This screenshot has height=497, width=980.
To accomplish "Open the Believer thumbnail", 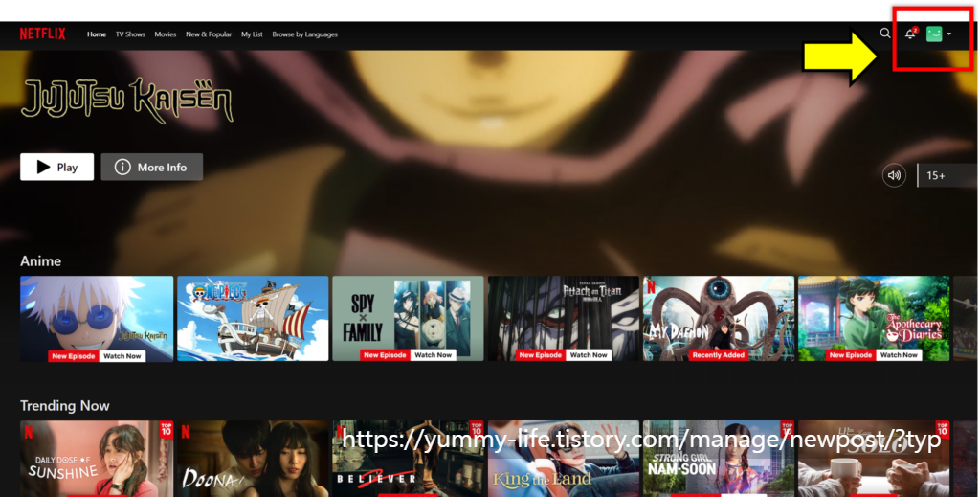I will (x=408, y=459).
